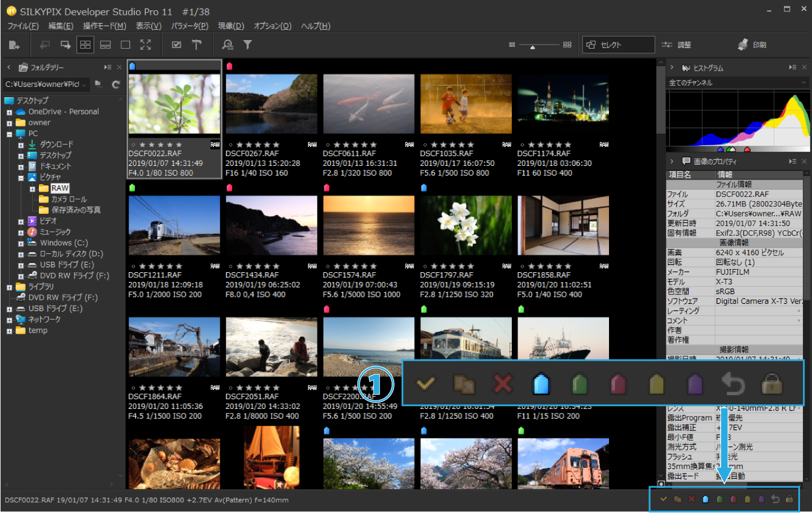Close the image properties panel
The height and width of the screenshot is (513, 812).
tap(804, 161)
